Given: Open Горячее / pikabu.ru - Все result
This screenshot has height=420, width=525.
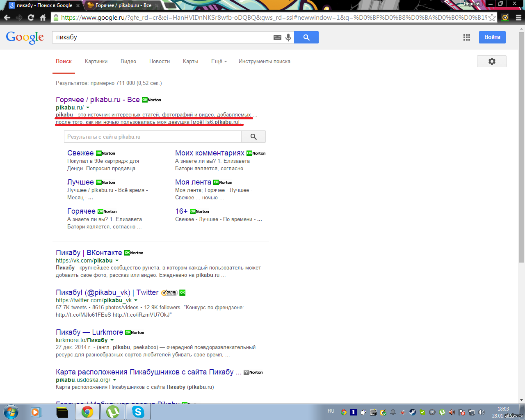Looking at the screenshot, I should pyautogui.click(x=98, y=100).
